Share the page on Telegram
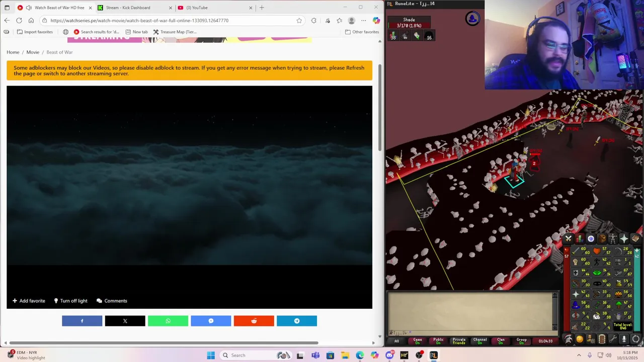644x362 pixels. pyautogui.click(x=297, y=321)
